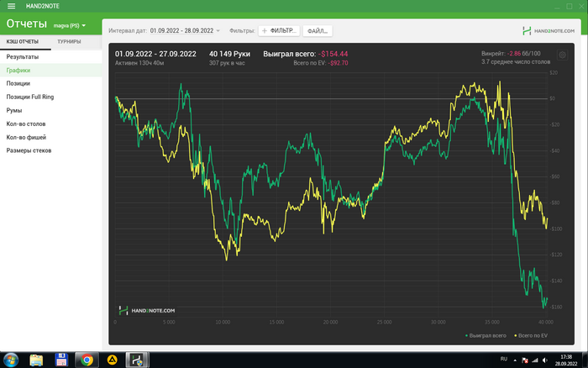Click the RU language indicator

tap(504, 360)
